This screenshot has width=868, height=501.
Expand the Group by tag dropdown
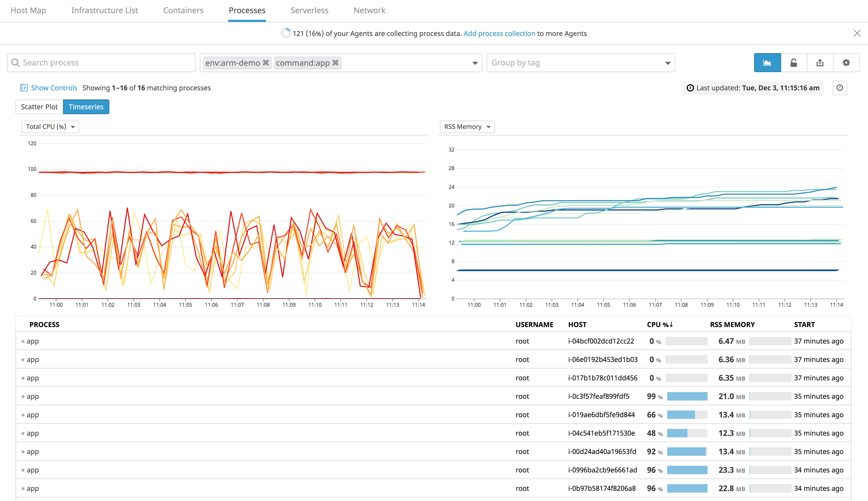pyautogui.click(x=581, y=63)
